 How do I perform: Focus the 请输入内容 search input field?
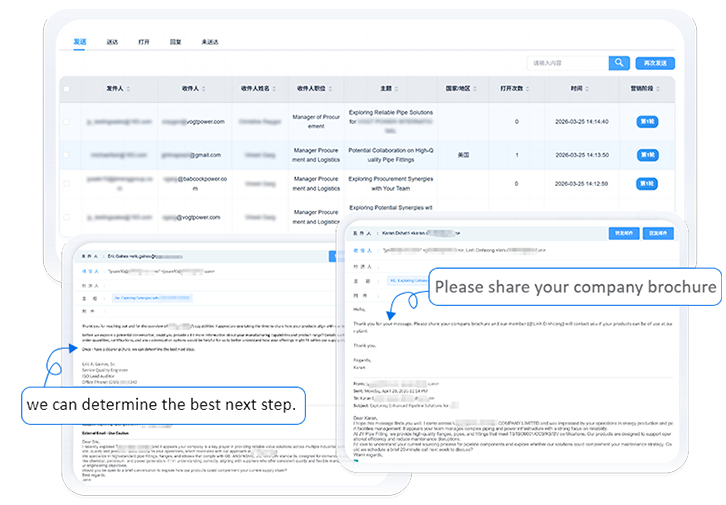568,63
